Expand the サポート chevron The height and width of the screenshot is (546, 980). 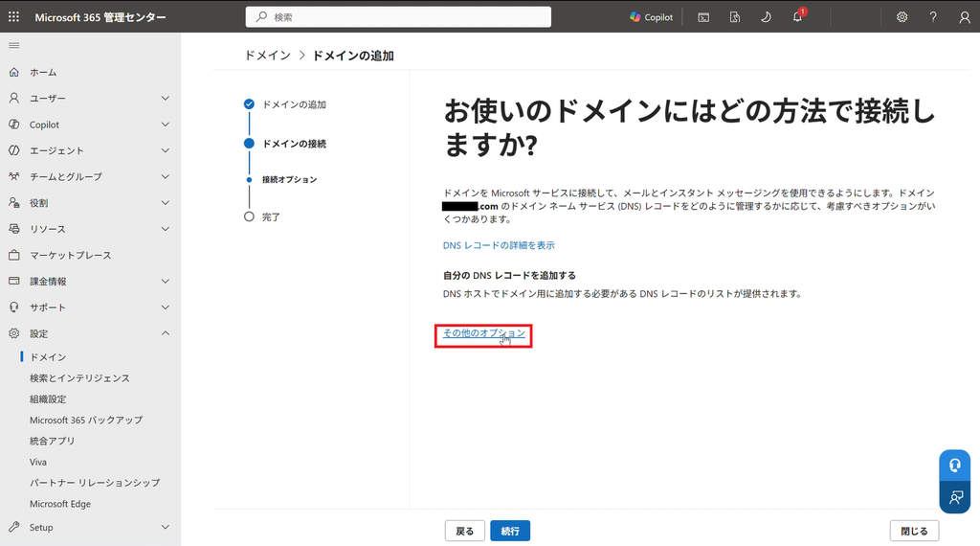165,307
